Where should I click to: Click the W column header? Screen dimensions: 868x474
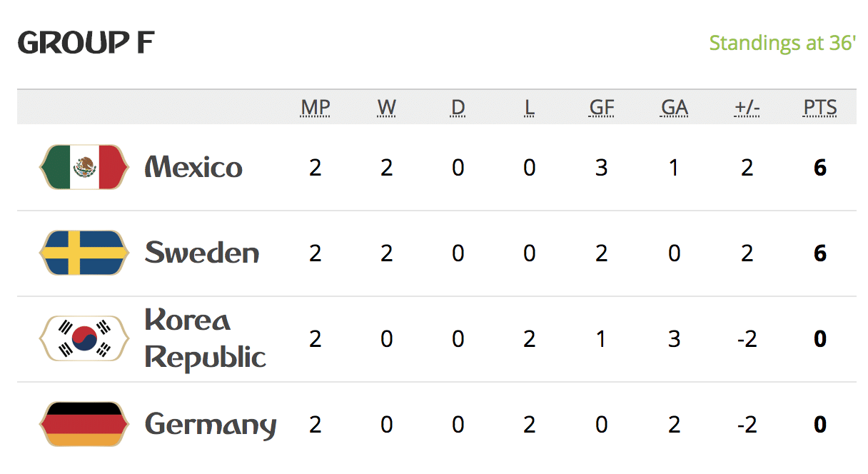[x=387, y=108]
